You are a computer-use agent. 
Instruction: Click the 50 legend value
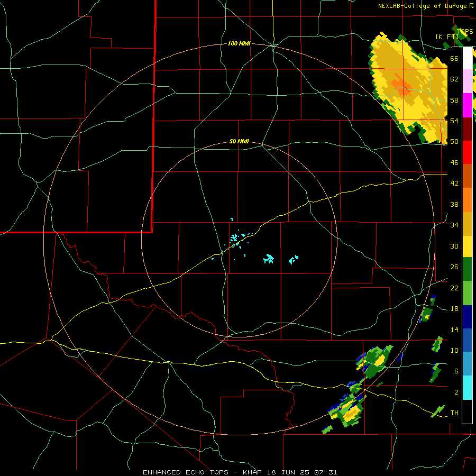click(x=454, y=141)
